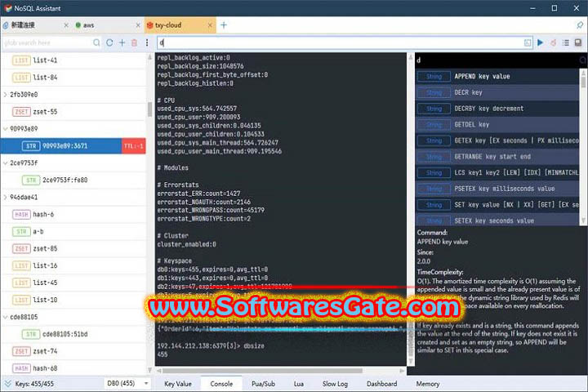Add a new key with plus icon
This screenshot has height=392, width=588.
pyautogui.click(x=122, y=42)
